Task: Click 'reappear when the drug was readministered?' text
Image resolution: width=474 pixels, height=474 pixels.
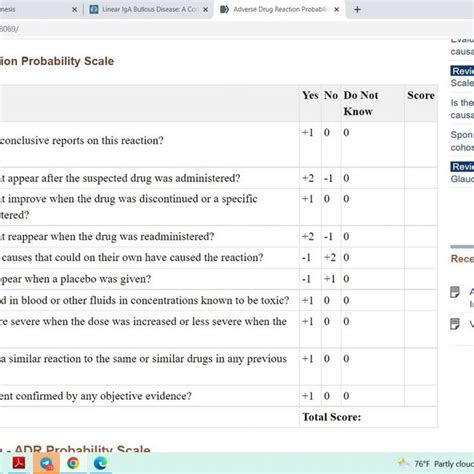Action: click(x=111, y=236)
